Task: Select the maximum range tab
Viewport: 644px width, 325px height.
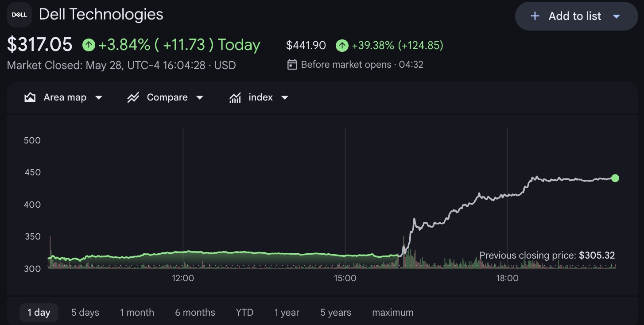Action: pyautogui.click(x=393, y=313)
